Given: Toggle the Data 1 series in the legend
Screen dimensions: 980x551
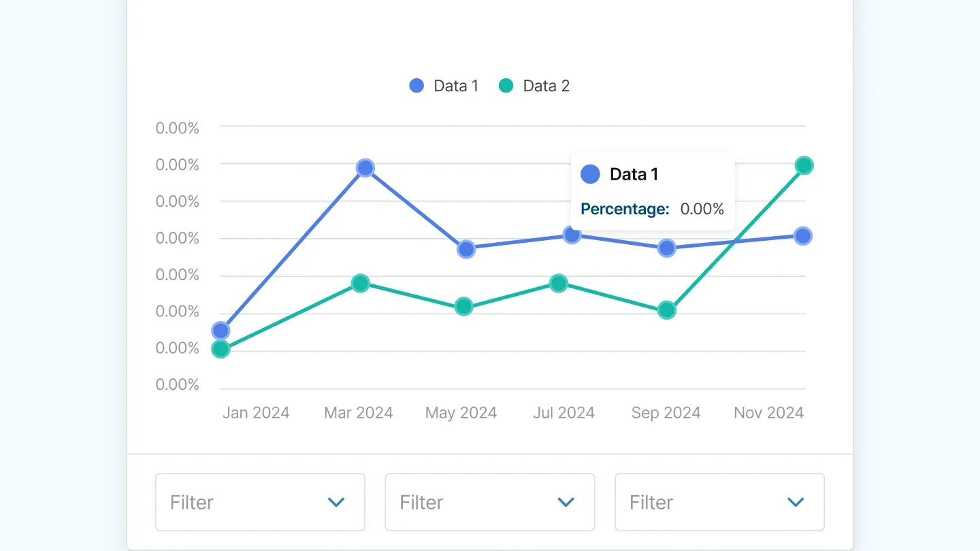Looking at the screenshot, I should click(x=444, y=86).
